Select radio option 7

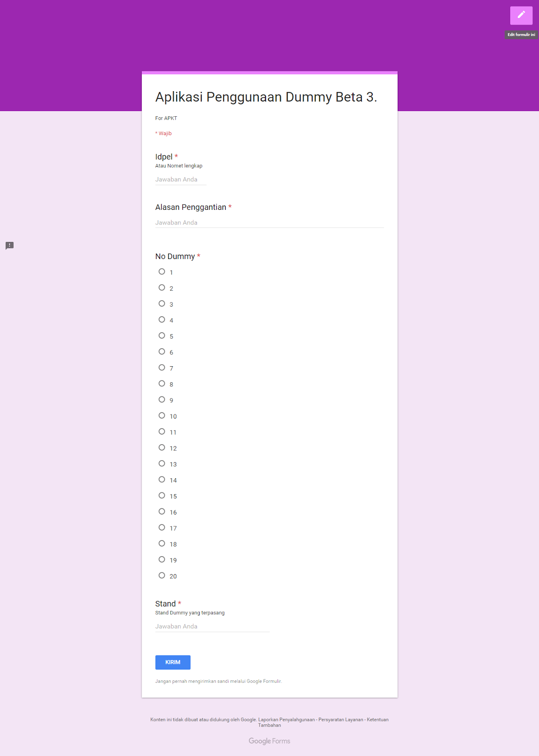point(162,368)
